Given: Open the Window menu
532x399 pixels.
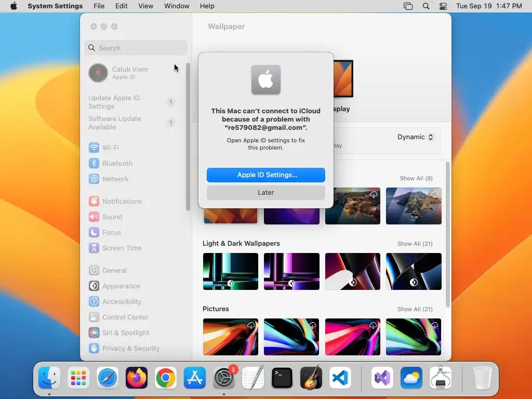Looking at the screenshot, I should click(x=177, y=6).
